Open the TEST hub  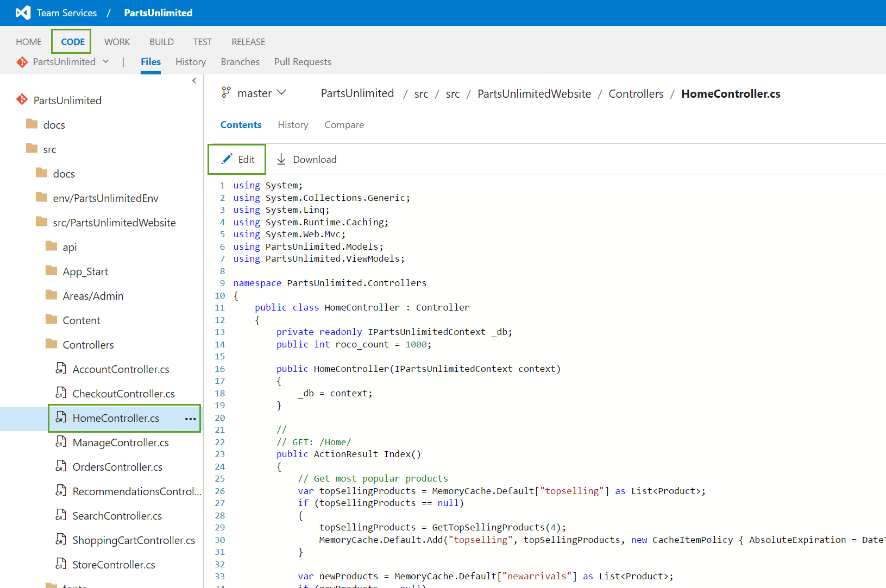[x=203, y=42]
